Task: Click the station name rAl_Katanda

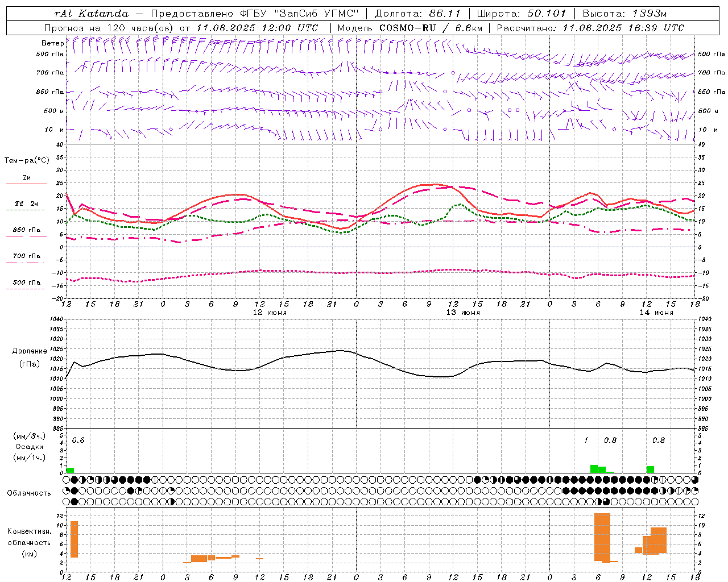Action: [92, 14]
